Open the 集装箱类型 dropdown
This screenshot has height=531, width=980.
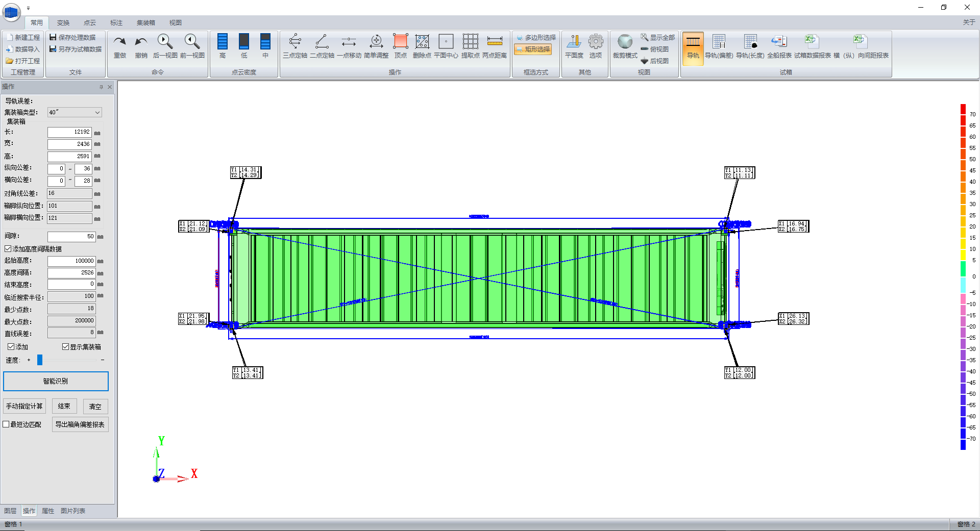tap(75, 112)
